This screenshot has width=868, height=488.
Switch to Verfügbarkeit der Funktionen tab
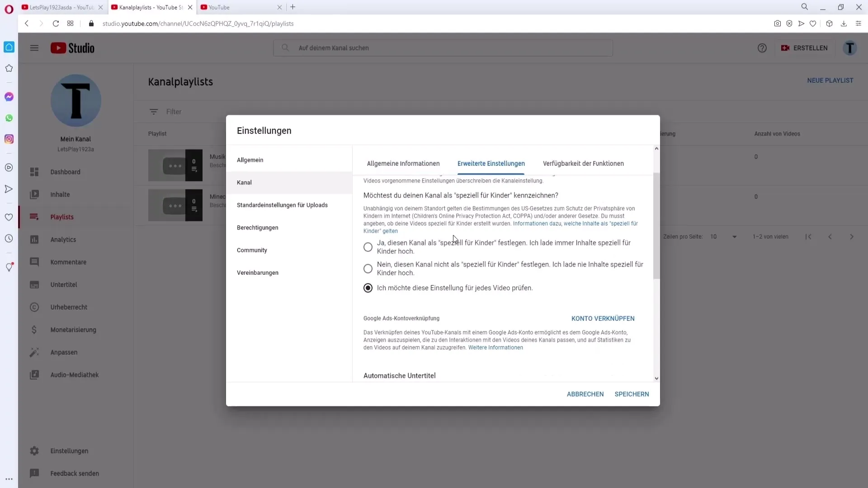pos(583,164)
